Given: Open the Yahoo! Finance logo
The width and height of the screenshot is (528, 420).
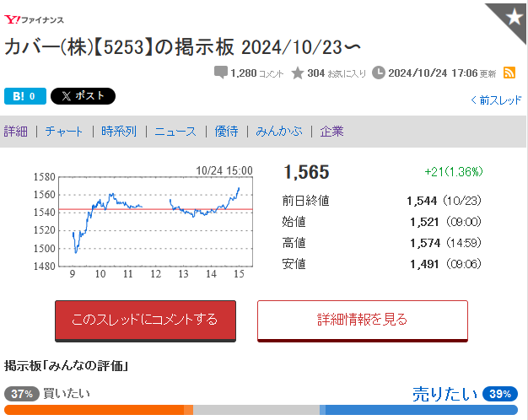Looking at the screenshot, I should pos(34,20).
